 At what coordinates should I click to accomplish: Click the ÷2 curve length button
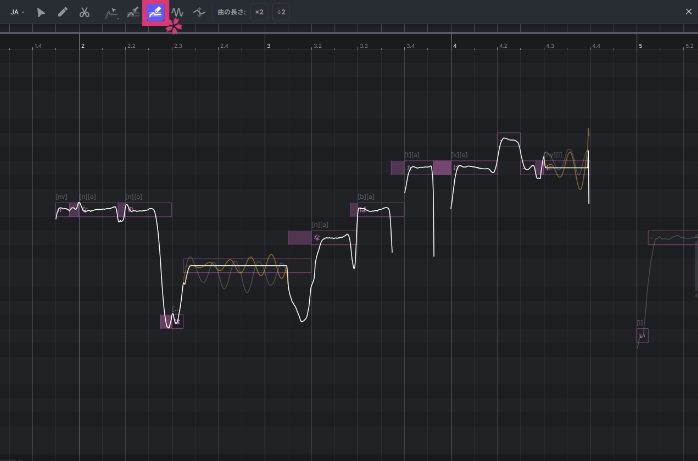pos(281,12)
